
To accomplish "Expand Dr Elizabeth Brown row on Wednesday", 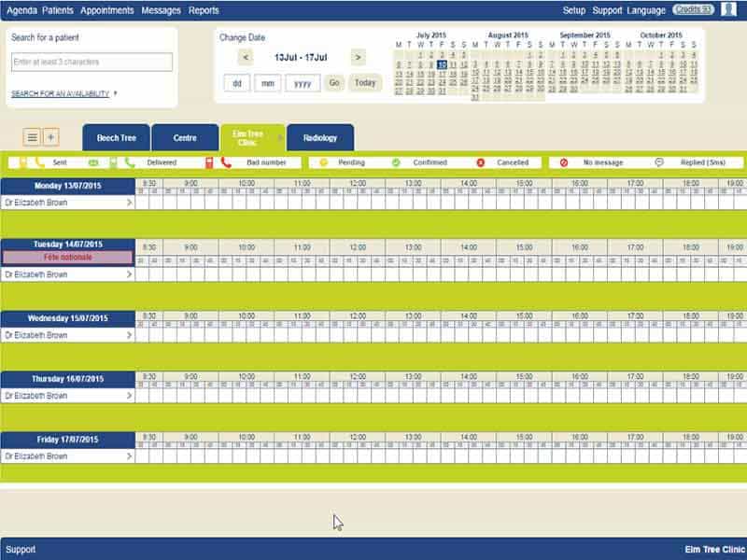I will (130, 335).
